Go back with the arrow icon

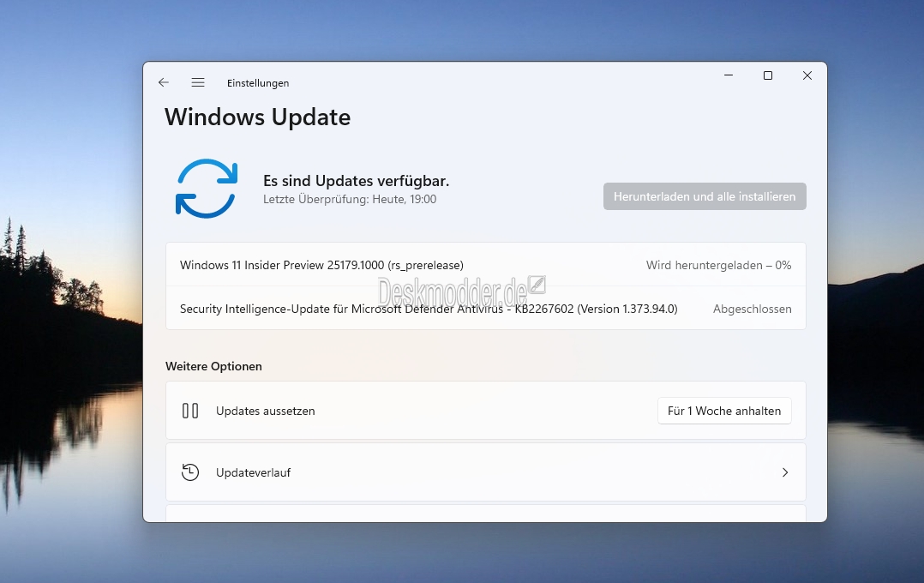[x=163, y=82]
